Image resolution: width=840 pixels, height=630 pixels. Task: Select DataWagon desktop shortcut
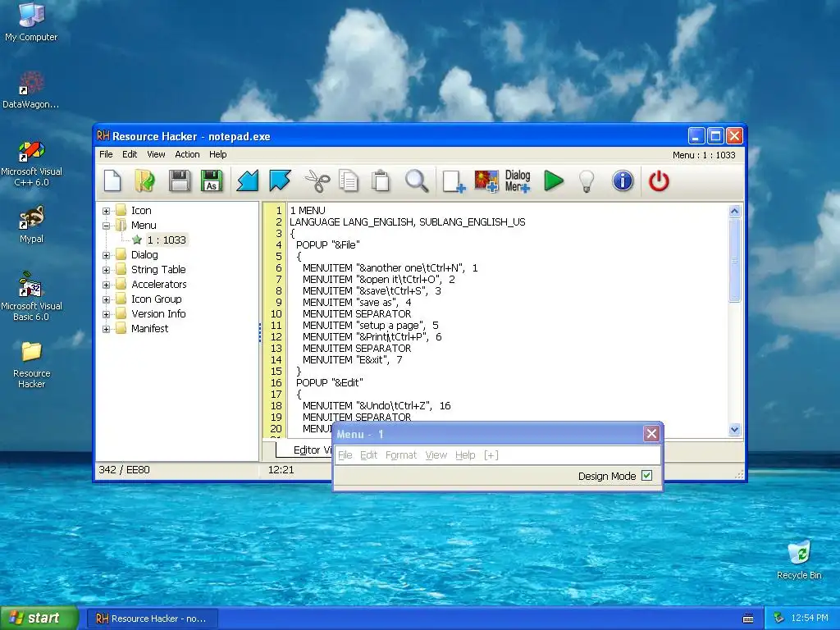click(31, 90)
